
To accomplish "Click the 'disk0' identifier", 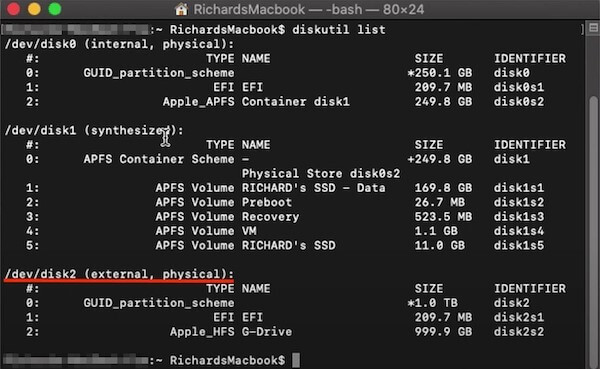I will 512,73.
